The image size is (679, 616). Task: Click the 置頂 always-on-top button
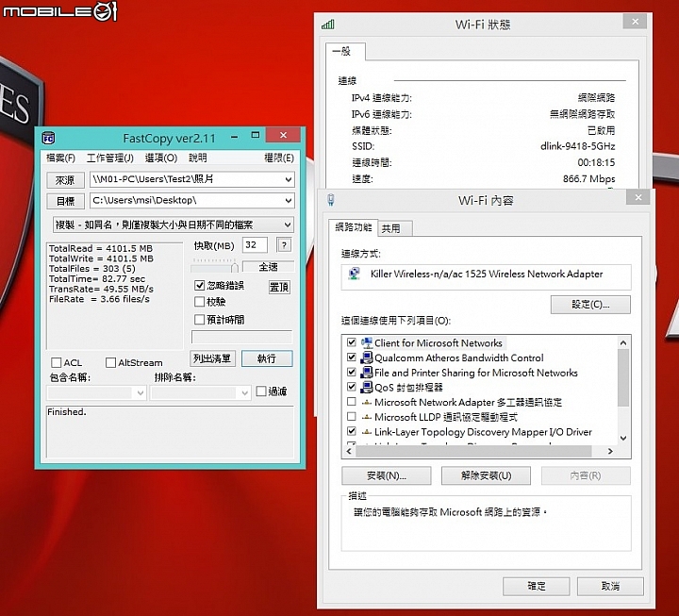[x=279, y=287]
